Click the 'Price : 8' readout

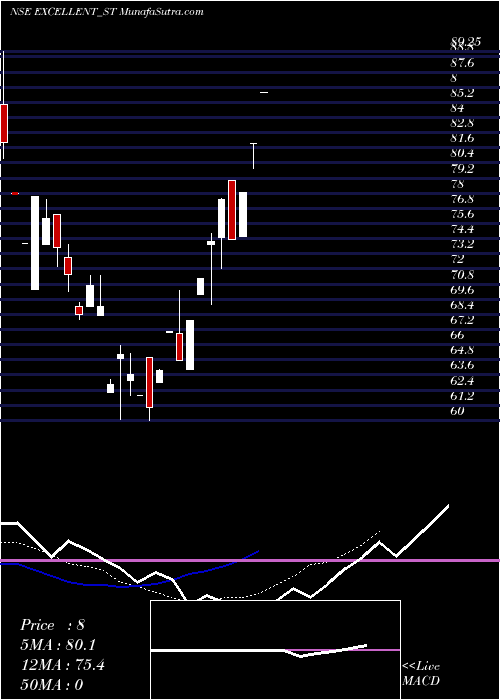(52, 625)
